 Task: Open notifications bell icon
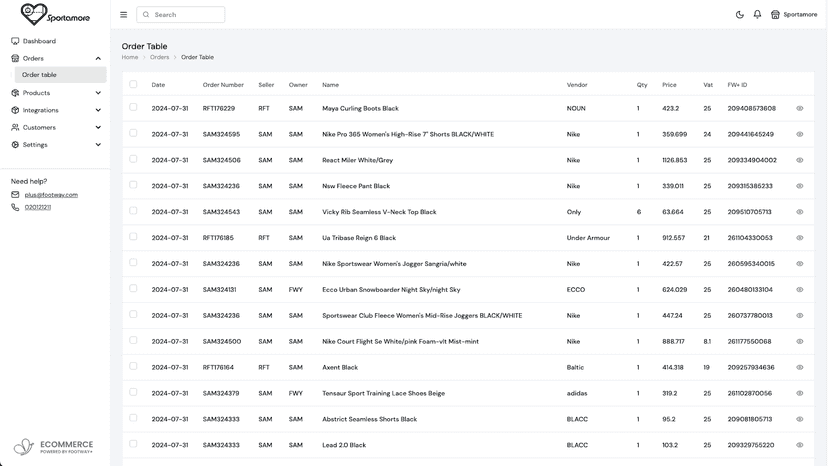point(757,15)
